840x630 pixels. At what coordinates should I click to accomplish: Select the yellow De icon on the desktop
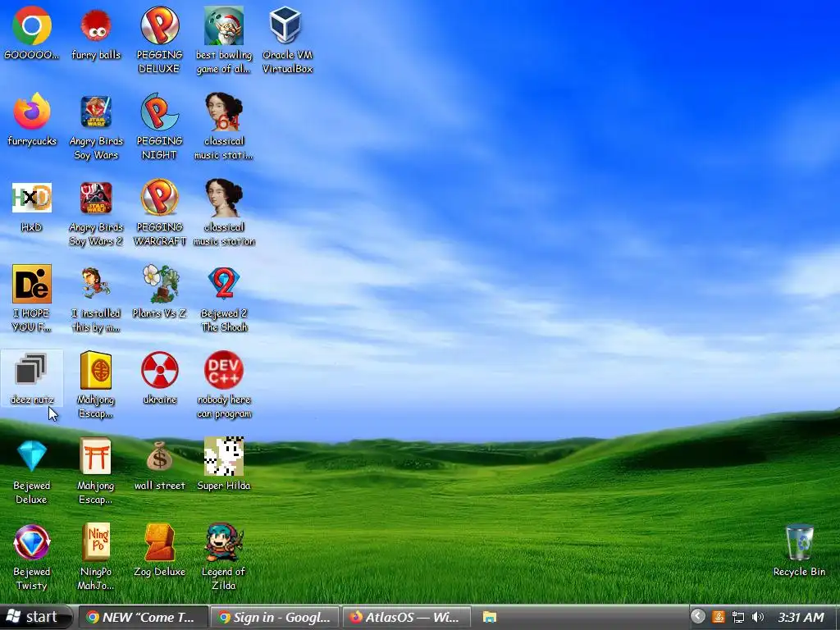(x=32, y=284)
